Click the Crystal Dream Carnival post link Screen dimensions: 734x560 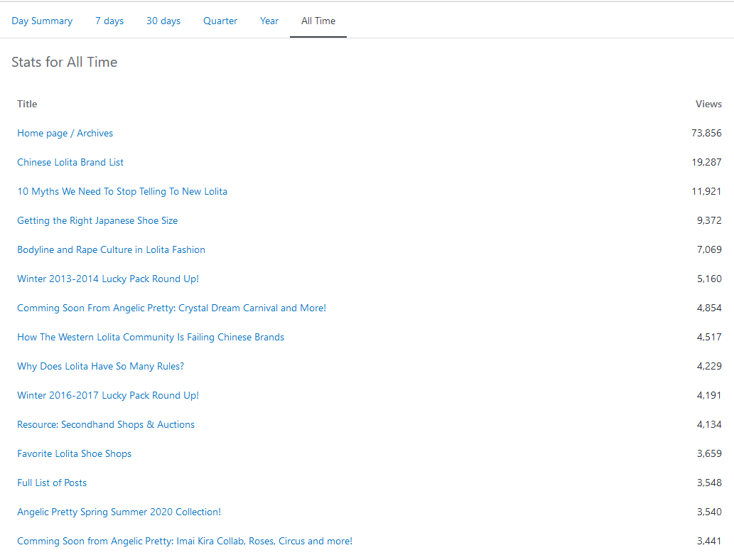click(171, 308)
